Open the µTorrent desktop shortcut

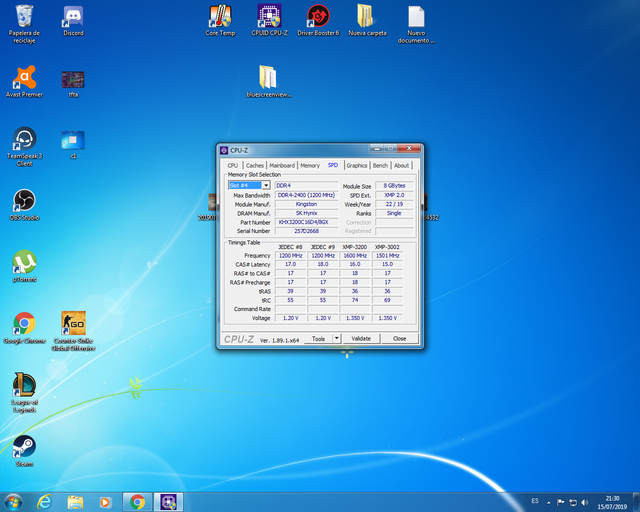pyautogui.click(x=24, y=266)
